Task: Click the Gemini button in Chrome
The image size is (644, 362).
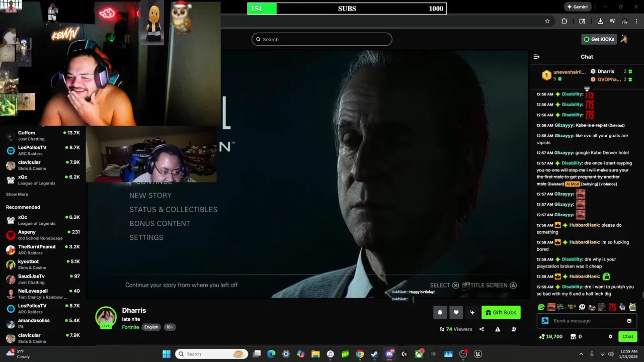Action: [x=577, y=7]
